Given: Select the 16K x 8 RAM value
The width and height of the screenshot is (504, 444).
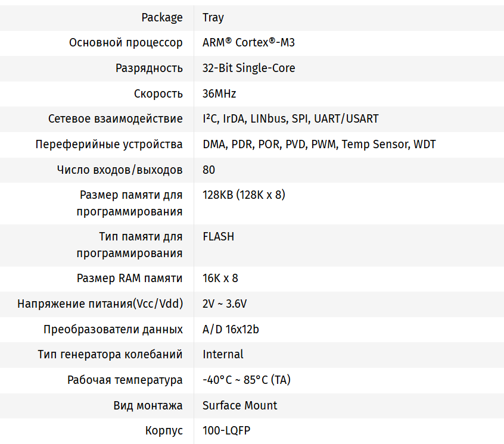Looking at the screenshot, I should click(220, 278).
